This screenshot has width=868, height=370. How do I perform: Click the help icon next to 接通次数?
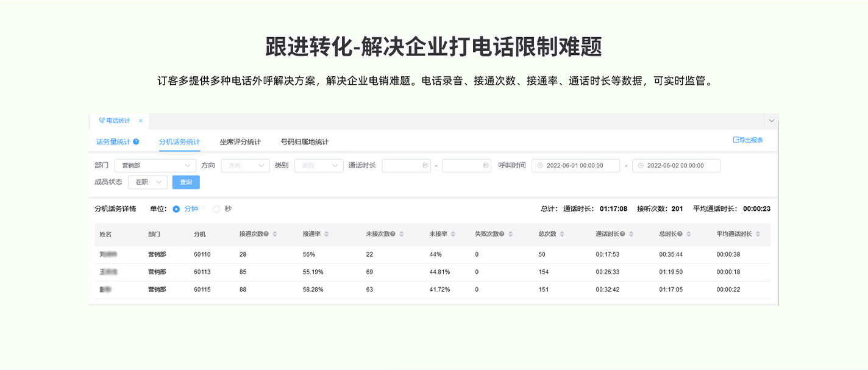pos(266,234)
